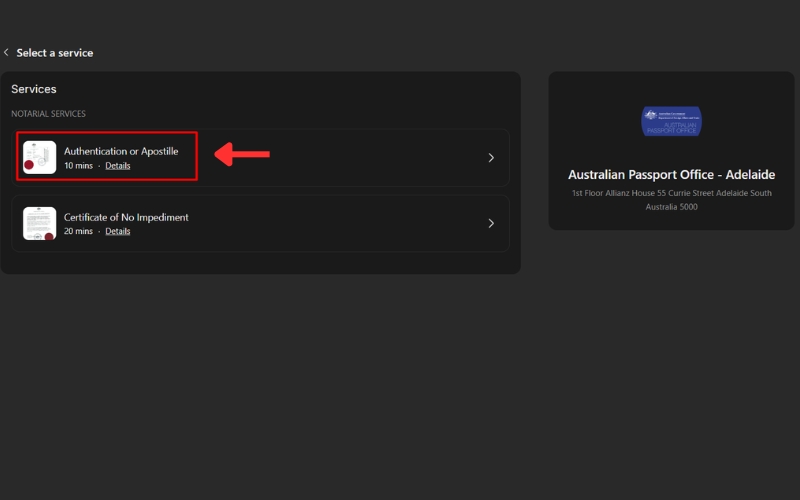Click the 20 mins duration text

point(77,232)
